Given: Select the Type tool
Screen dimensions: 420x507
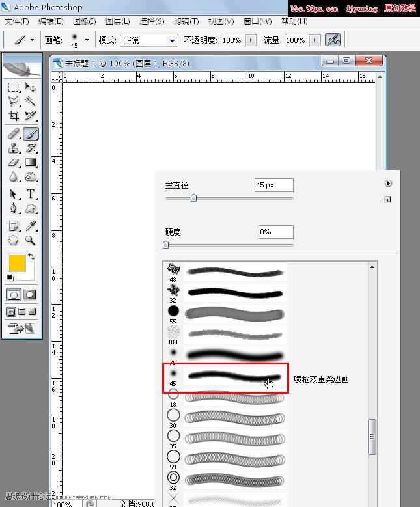Looking at the screenshot, I should point(31,194).
